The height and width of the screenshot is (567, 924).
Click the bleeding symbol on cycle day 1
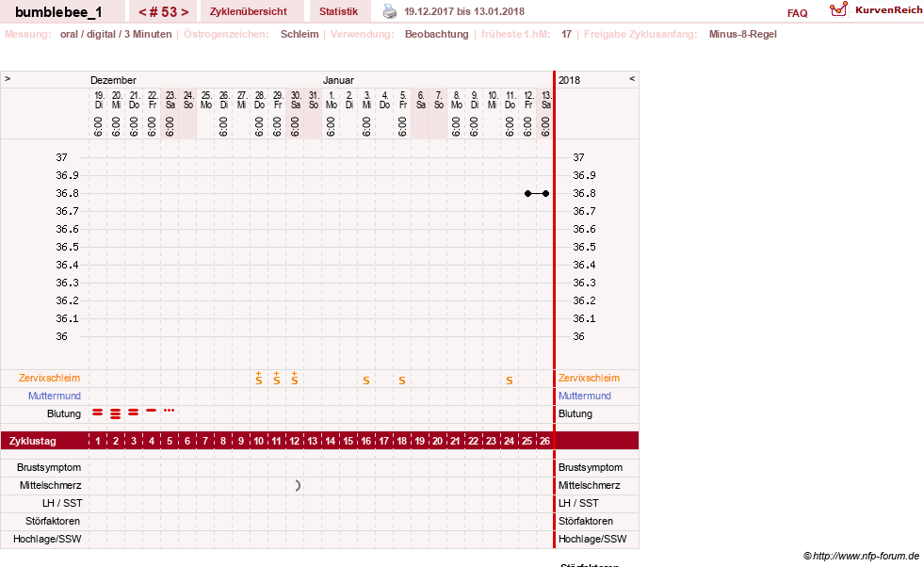(x=97, y=413)
